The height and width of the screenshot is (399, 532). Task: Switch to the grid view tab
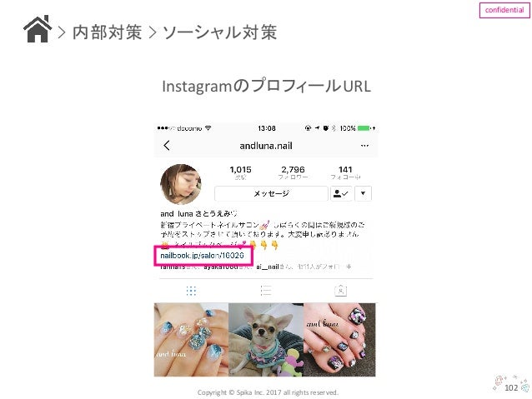pos(191,291)
